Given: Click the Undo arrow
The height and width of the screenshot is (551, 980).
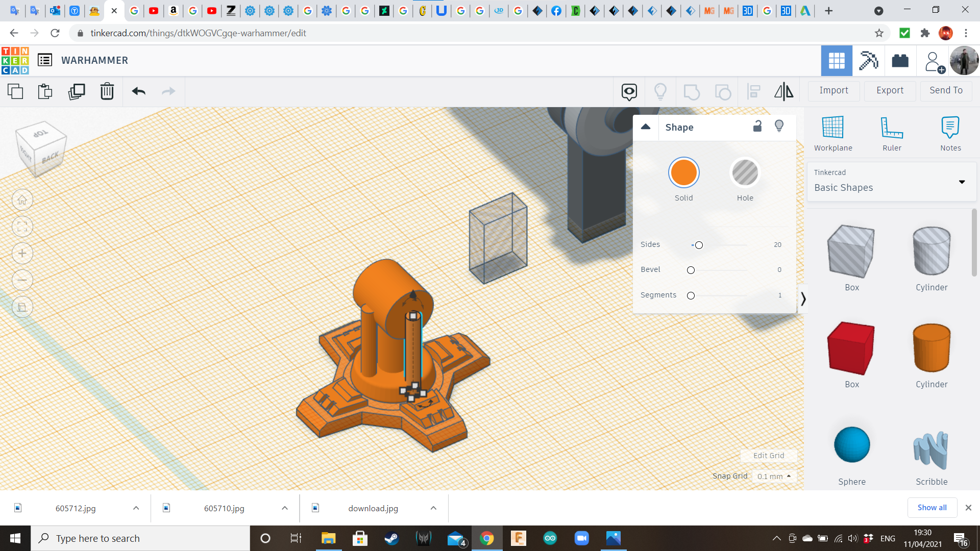Looking at the screenshot, I should click(138, 91).
